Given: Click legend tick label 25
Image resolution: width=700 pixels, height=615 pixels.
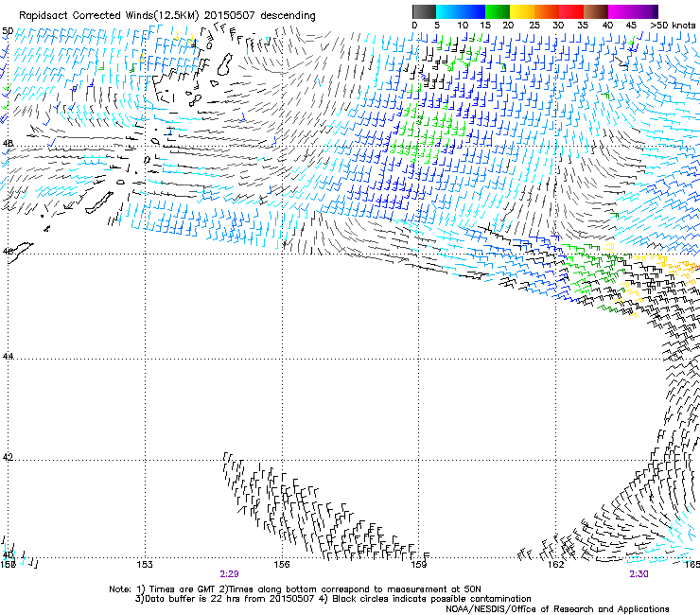Looking at the screenshot, I should (534, 26).
